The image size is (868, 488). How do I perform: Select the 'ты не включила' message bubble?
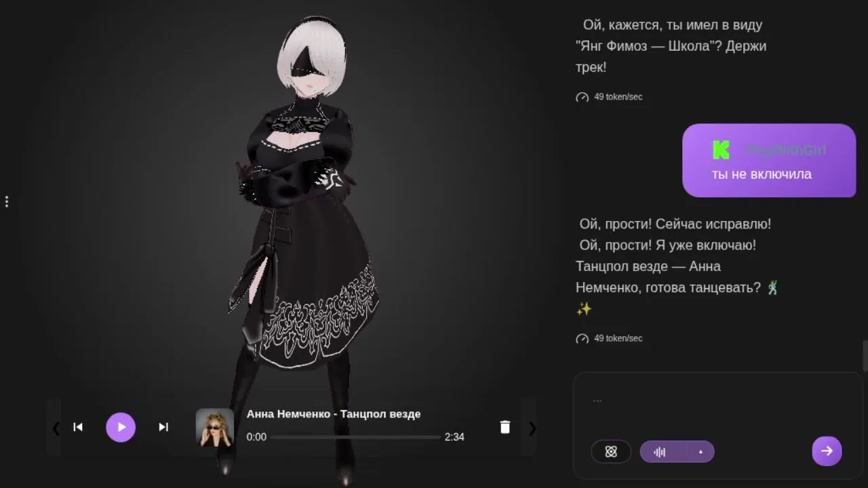coord(769,161)
